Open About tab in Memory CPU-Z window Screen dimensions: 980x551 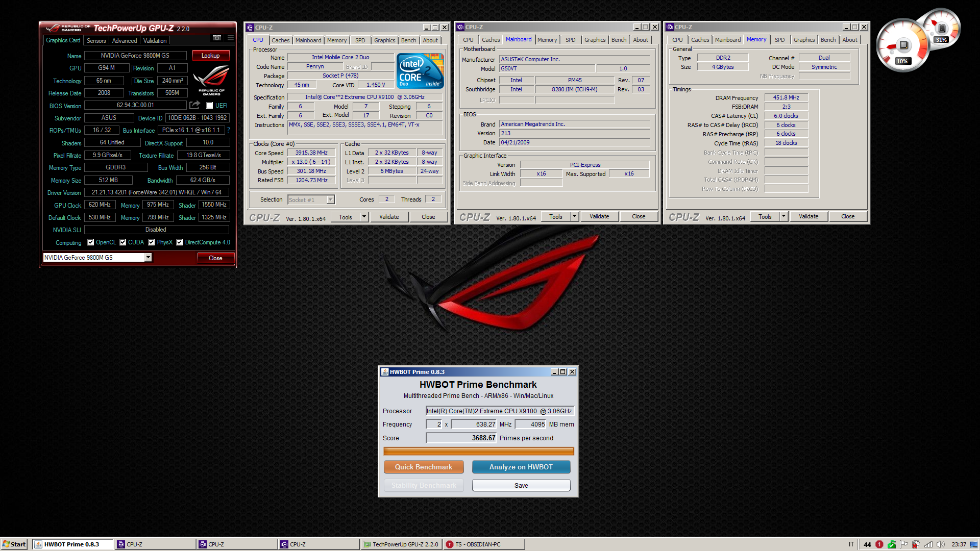(x=850, y=40)
